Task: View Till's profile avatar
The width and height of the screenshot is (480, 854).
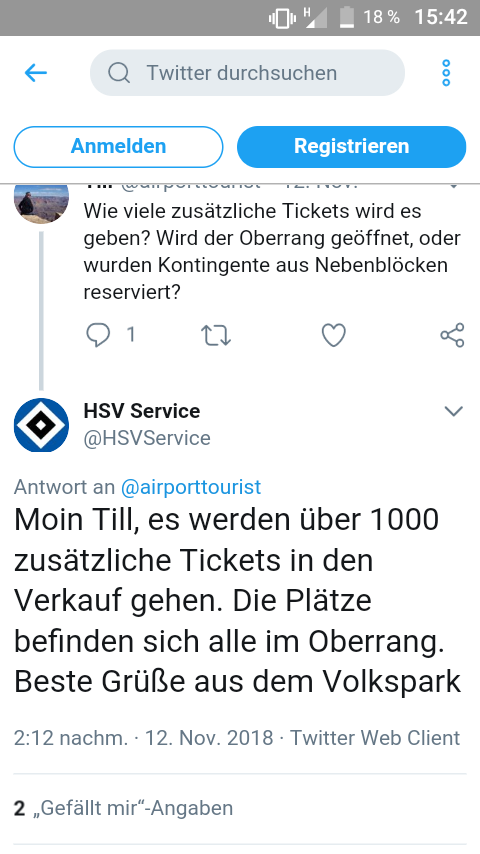Action: tap(41, 203)
